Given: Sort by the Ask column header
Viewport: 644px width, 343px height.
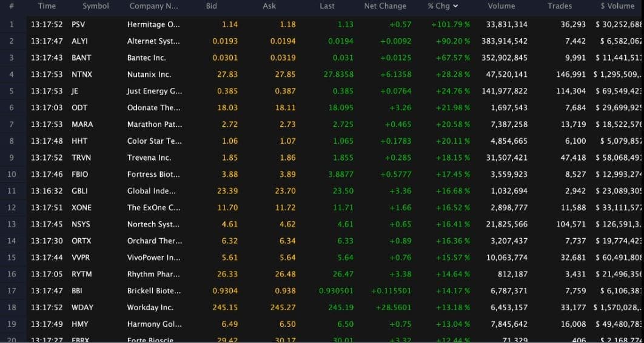Looking at the screenshot, I should (x=269, y=6).
